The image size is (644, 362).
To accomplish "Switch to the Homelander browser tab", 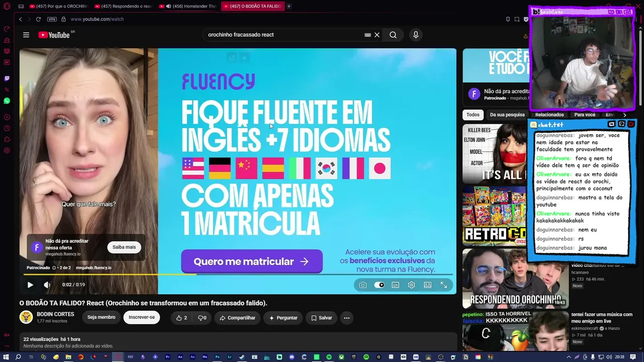I will click(187, 6).
